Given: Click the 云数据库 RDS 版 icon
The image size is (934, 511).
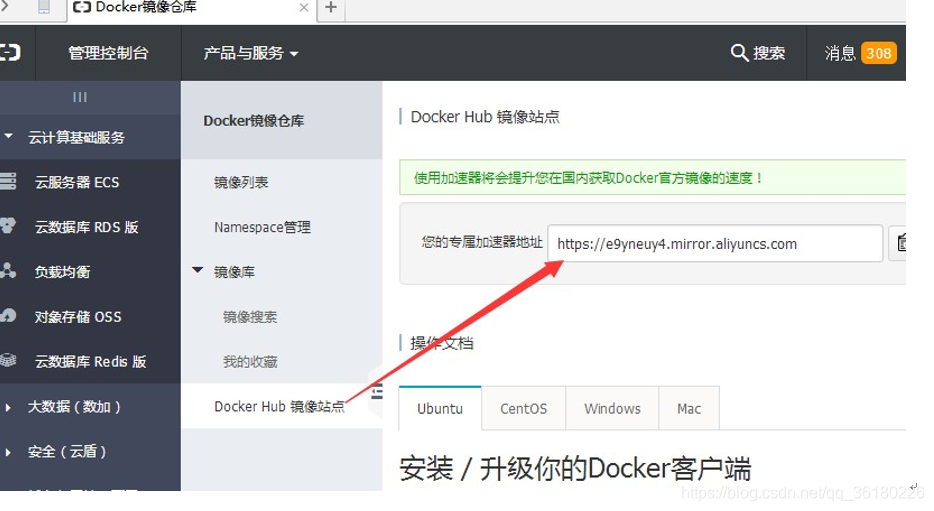Looking at the screenshot, I should (x=8, y=226).
